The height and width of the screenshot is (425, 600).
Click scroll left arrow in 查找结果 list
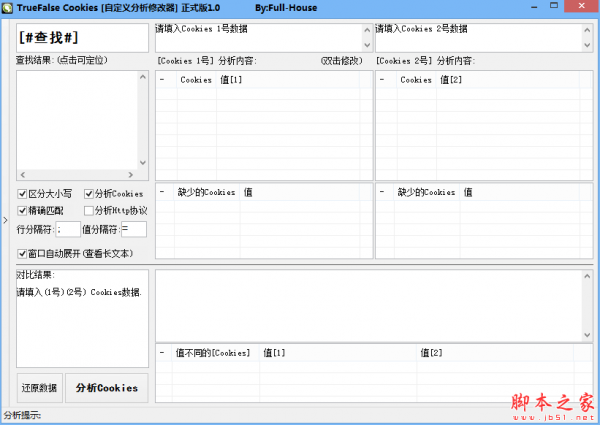coord(23,175)
